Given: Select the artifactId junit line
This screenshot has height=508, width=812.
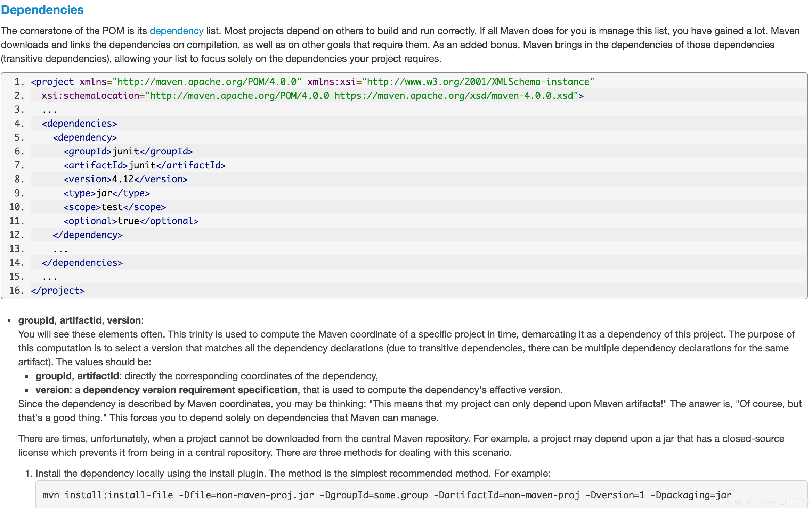Looking at the screenshot, I should pos(145,165).
